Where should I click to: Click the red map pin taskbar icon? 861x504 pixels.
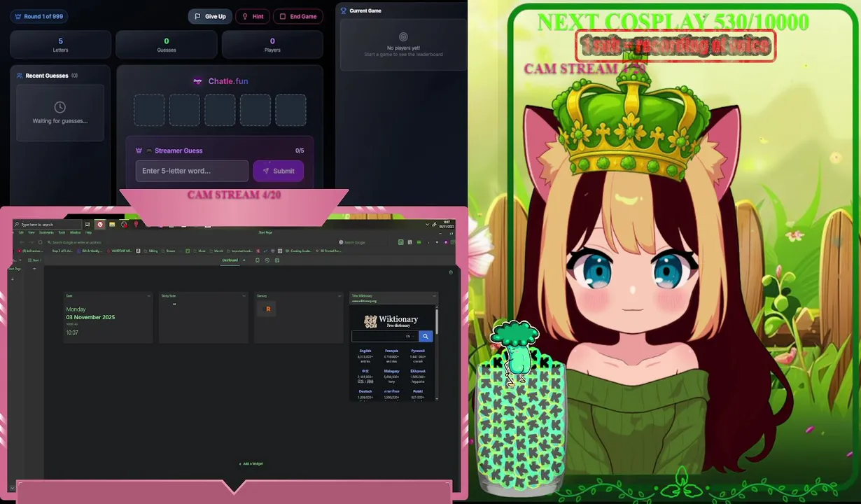click(136, 225)
